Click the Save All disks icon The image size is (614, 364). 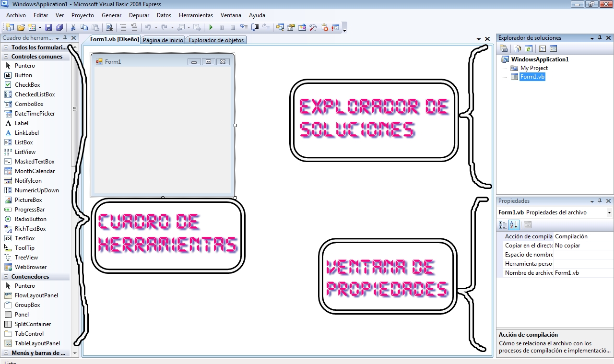point(59,27)
